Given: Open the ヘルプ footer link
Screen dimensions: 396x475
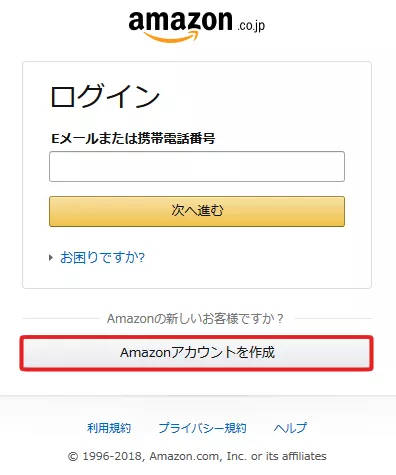Looking at the screenshot, I should 290,428.
